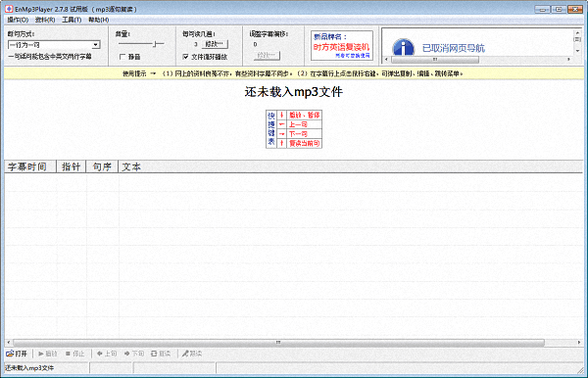Click the 下一句 shortcut table row
The width and height of the screenshot is (588, 378).
(x=299, y=134)
